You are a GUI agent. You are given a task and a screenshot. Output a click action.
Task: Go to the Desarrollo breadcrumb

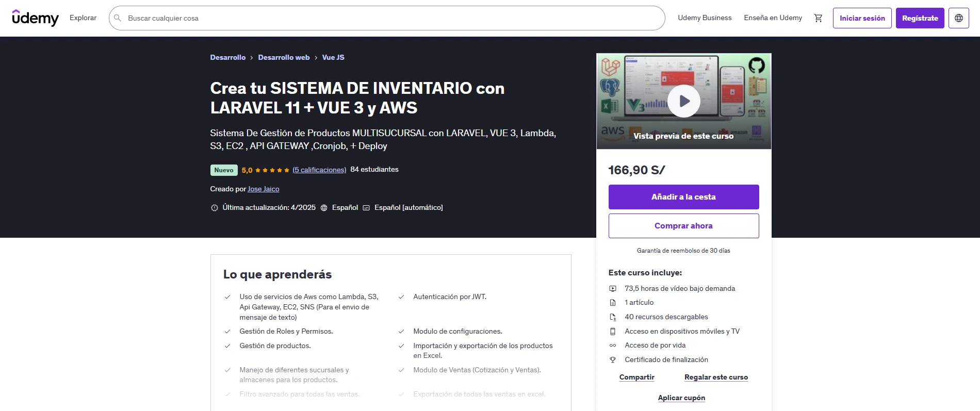tap(227, 58)
